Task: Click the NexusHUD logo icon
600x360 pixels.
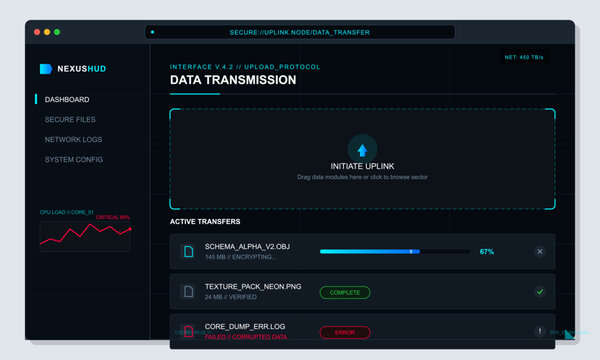Action: 46,69
